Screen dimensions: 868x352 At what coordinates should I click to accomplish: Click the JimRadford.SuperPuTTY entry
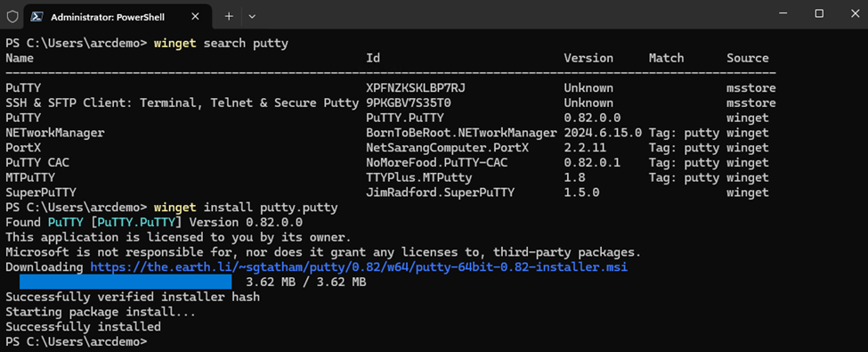tap(440, 192)
